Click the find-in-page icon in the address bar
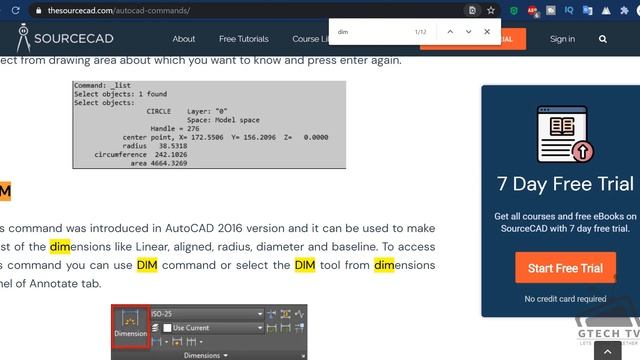 coord(472,11)
